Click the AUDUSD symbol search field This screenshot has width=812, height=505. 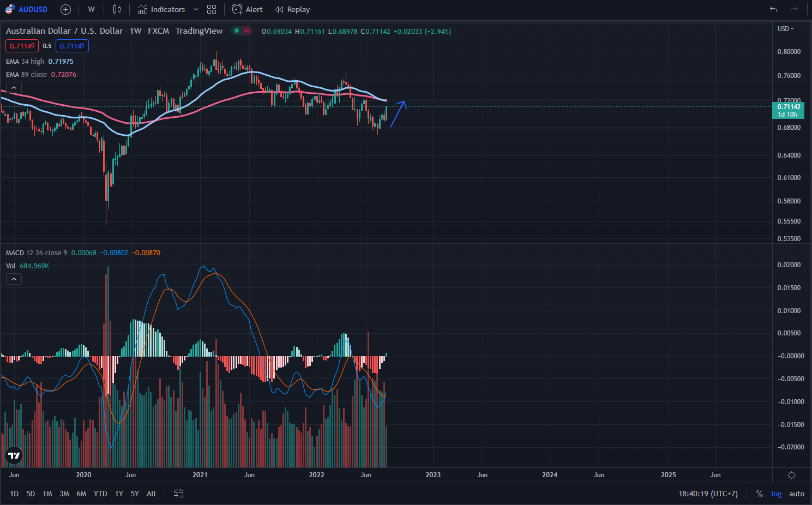click(33, 9)
